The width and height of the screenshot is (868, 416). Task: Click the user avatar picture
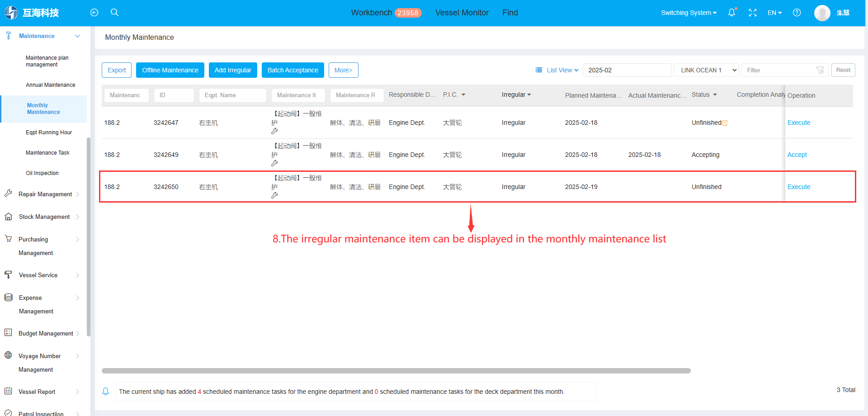click(822, 13)
